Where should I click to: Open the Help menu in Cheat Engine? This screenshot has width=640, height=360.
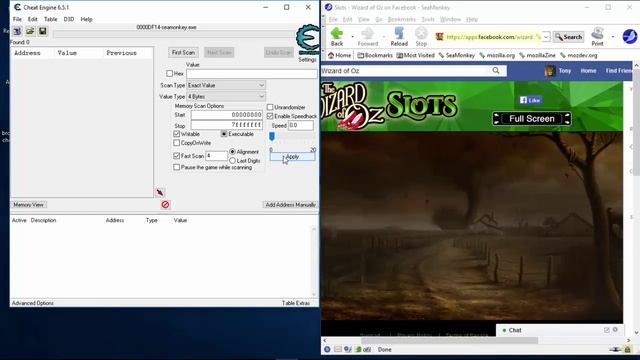coord(86,19)
